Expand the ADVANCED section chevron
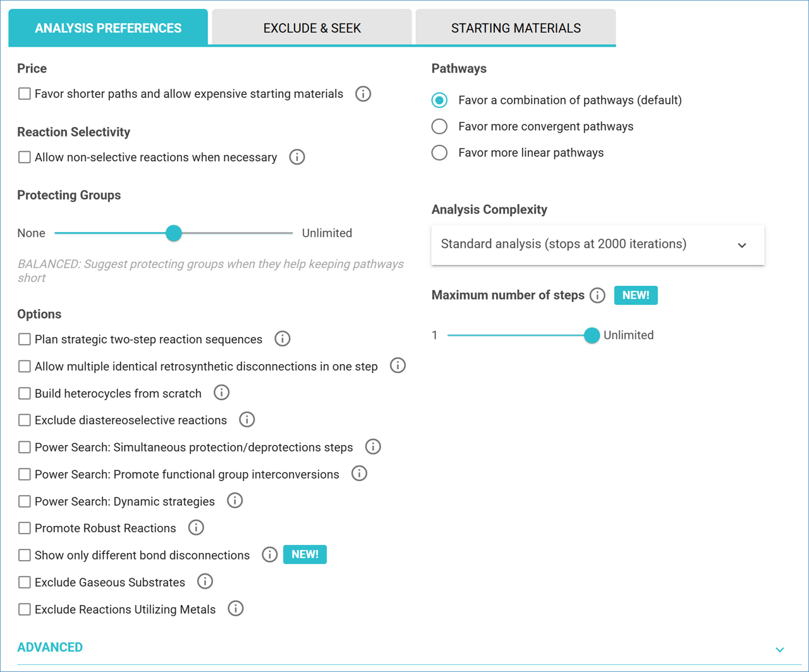This screenshot has height=672, width=809. pos(779,649)
